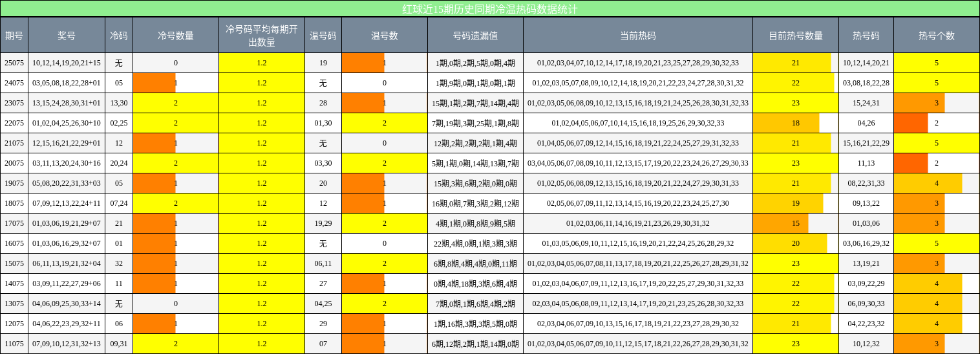
Task: Select award numbers 01,02,04,25,26,30+10
Action: click(67, 123)
